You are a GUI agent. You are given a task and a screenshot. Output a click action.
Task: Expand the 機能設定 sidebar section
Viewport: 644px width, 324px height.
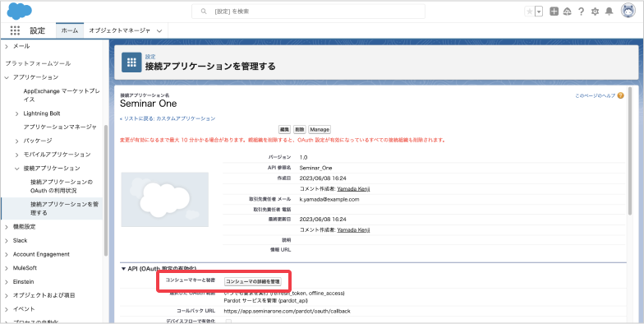(7, 227)
